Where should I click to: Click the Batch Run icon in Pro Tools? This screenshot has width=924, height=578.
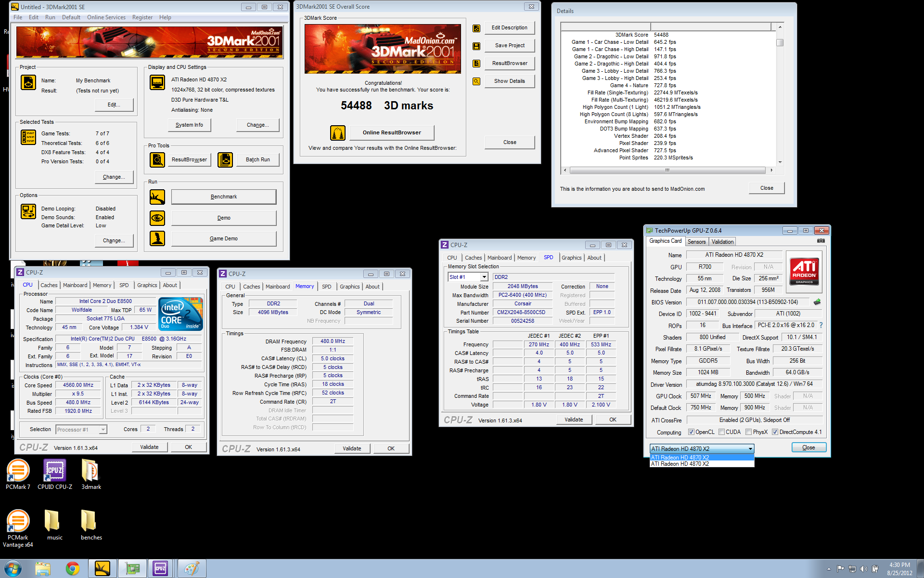coord(225,159)
